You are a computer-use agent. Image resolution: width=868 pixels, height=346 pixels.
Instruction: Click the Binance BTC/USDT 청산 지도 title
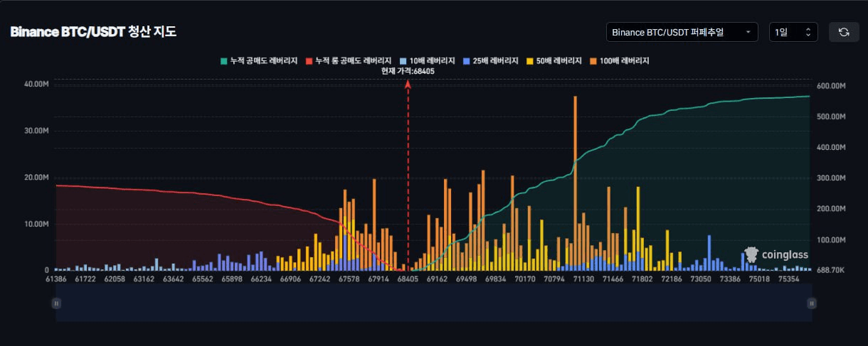click(93, 32)
